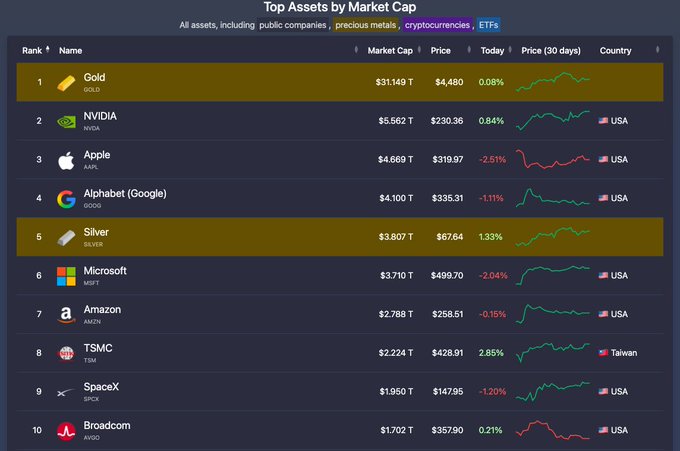Click Apple's today change -2.51%
Image resolution: width=680 pixels, height=451 pixels.
tap(492, 159)
